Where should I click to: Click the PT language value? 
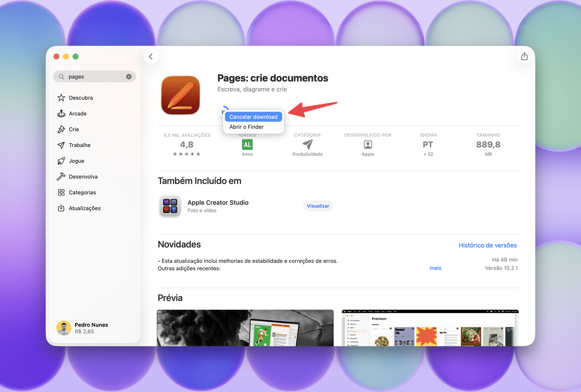coord(428,144)
